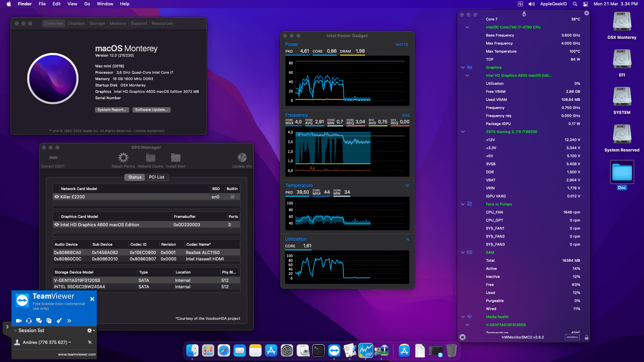Collapse Media health section

click(463, 317)
